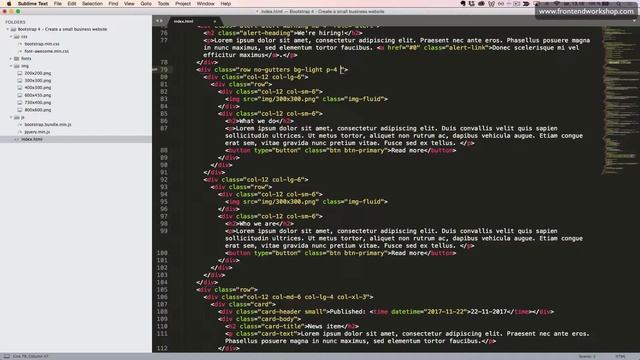Click the minimap on the right
Image resolution: width=640 pixels, height=360 pixels.
coord(620,100)
